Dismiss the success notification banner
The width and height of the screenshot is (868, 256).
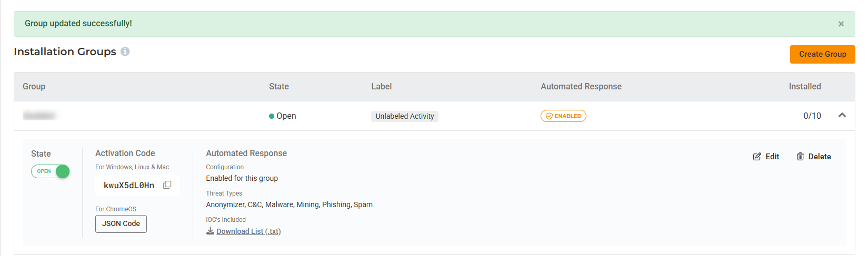pos(841,24)
